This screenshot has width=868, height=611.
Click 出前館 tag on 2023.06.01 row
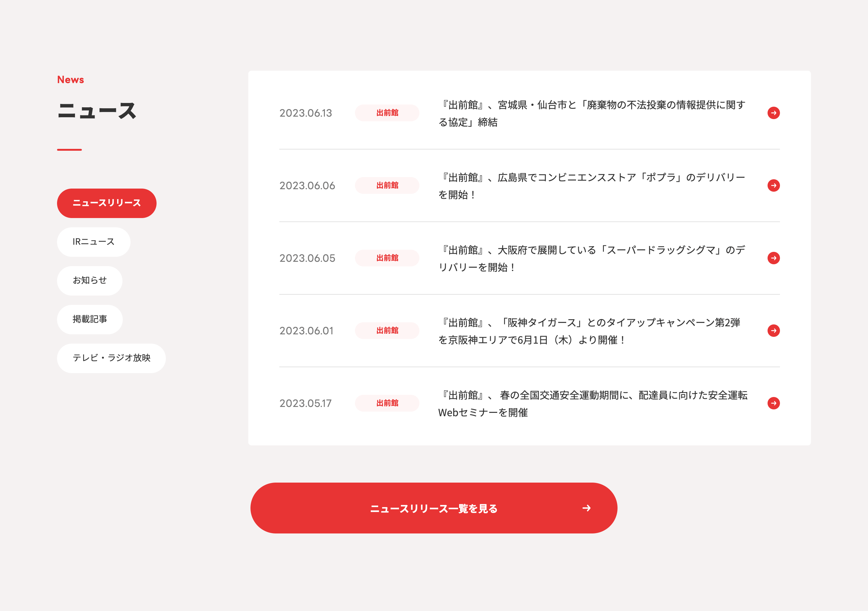coord(387,331)
